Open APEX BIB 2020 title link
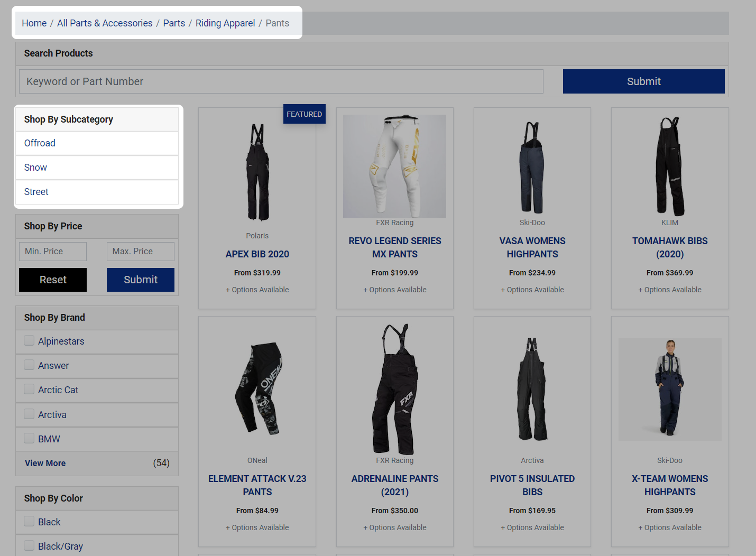This screenshot has height=556, width=756. tap(257, 254)
